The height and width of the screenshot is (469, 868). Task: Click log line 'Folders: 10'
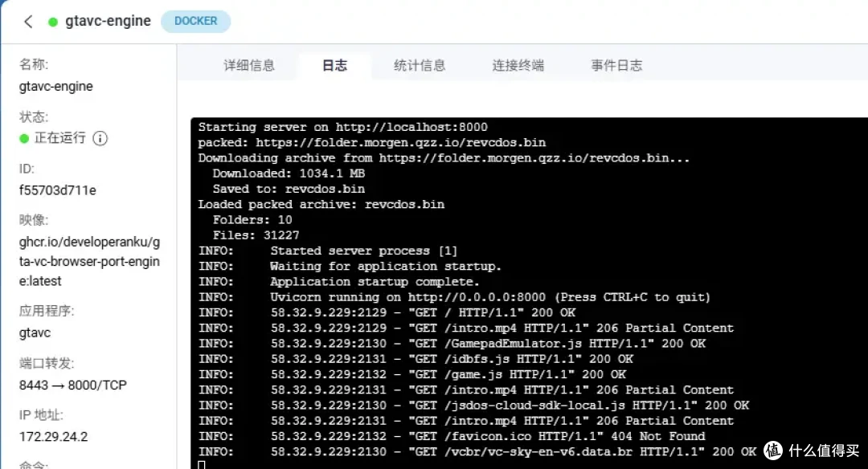click(x=252, y=220)
